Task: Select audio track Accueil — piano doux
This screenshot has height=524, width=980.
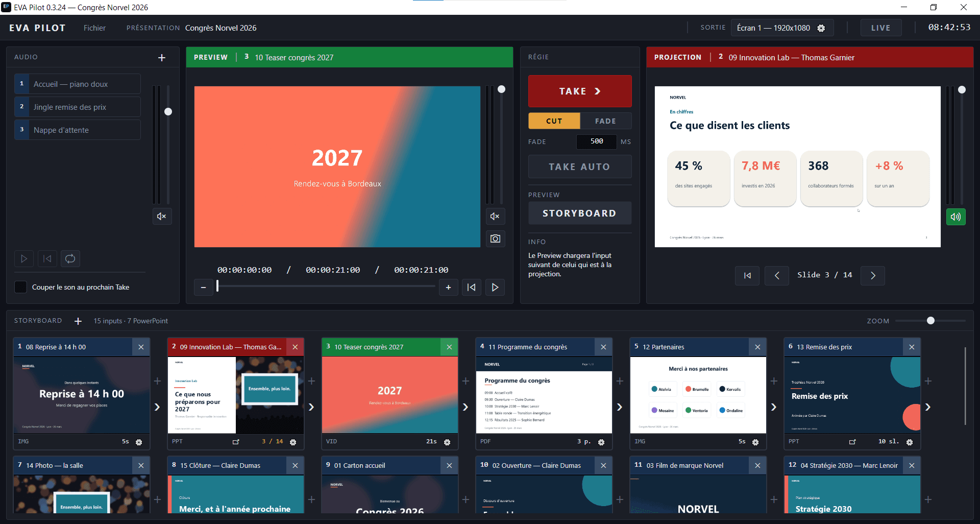Action: (78, 84)
